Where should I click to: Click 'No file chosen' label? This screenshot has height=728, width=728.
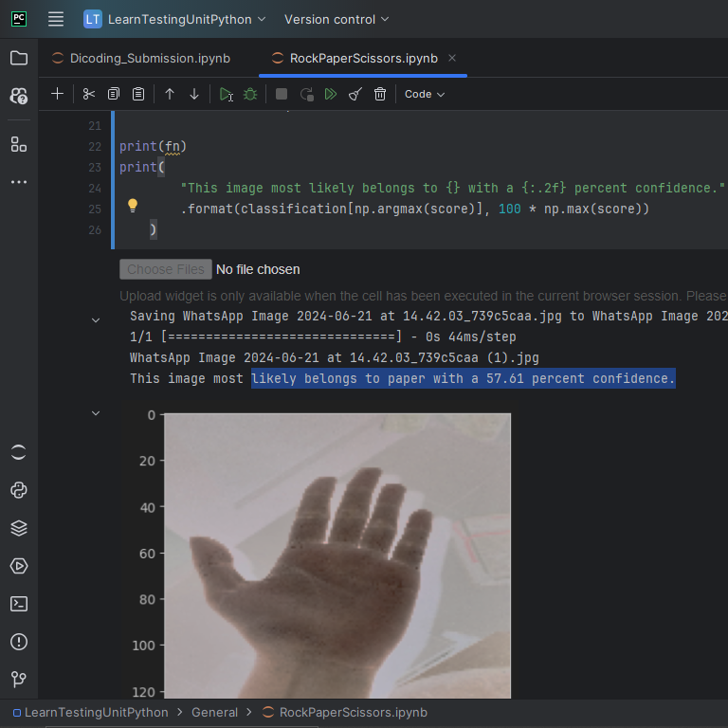(258, 269)
